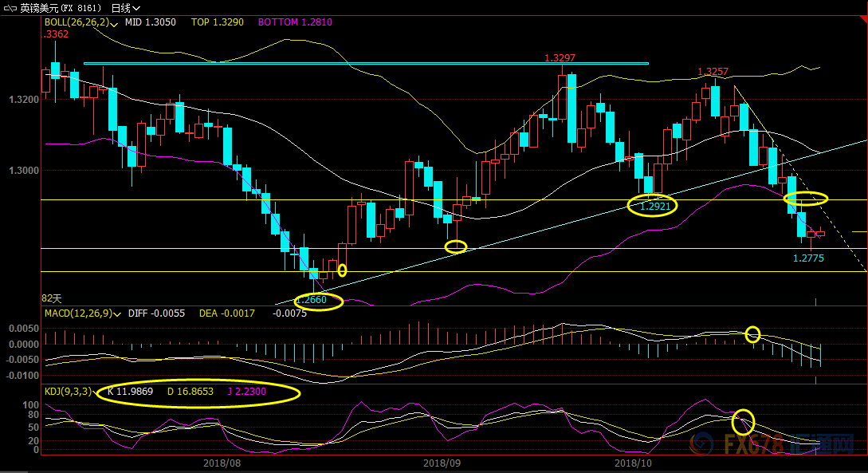Open the 日线 period dropdown
Viewport: 868px width, 473px height.
coord(125,8)
